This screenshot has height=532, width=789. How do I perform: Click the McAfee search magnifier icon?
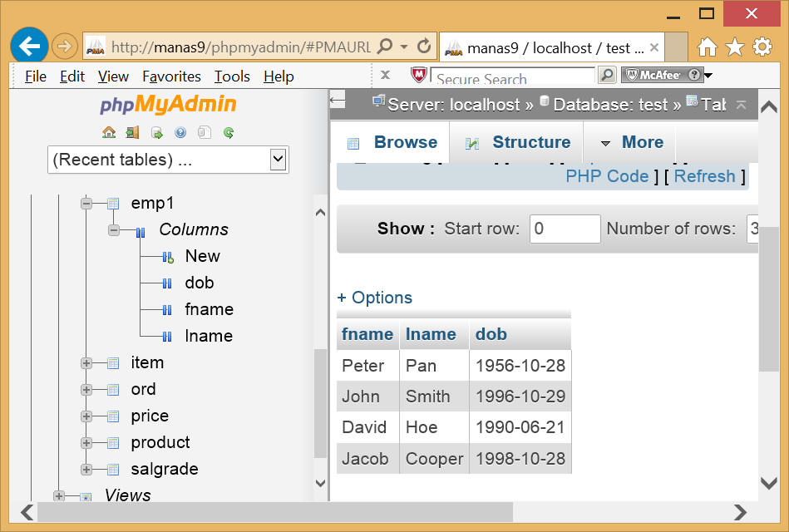607,76
